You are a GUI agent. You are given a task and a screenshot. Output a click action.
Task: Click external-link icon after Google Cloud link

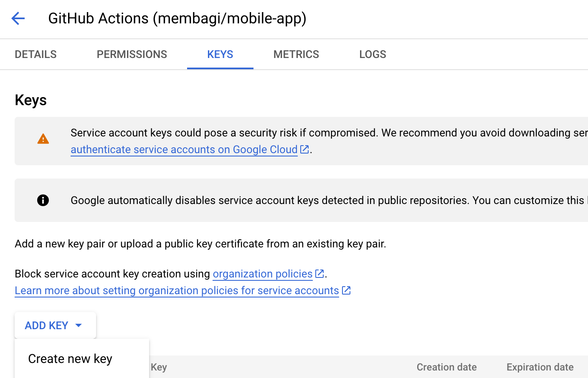coord(304,149)
